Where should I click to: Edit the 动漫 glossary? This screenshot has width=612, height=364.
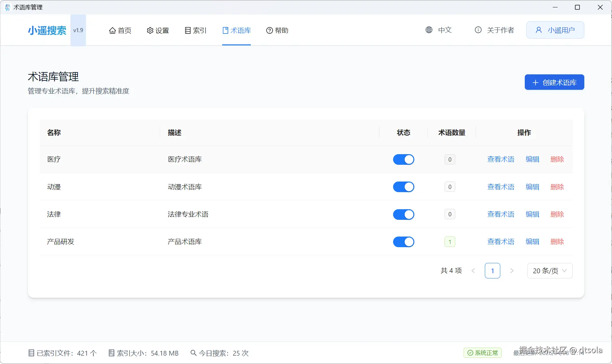532,187
